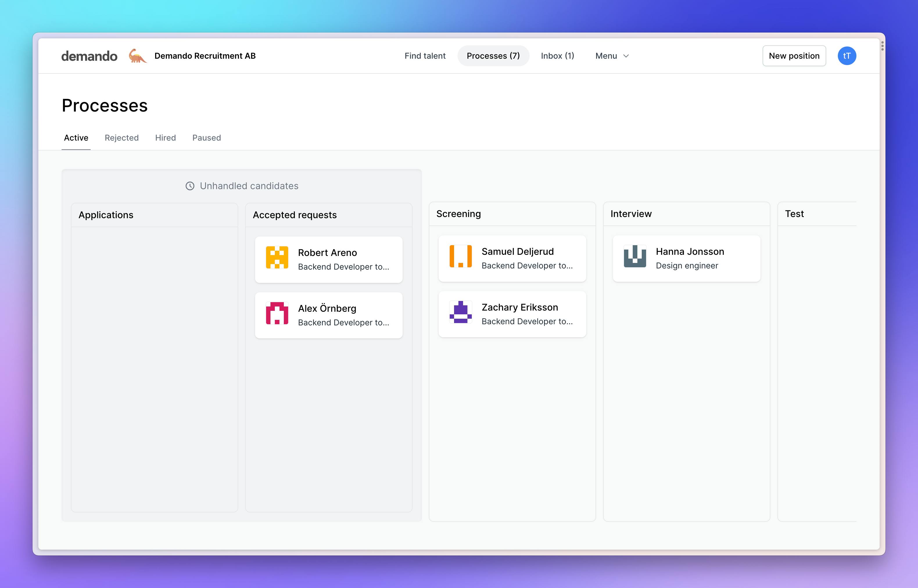Image resolution: width=918 pixels, height=588 pixels.
Task: Open Robert Areno candidate card
Action: click(329, 260)
